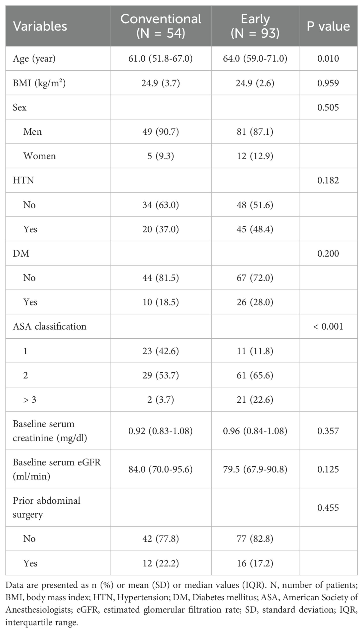The image size is (364, 633).
Task: Click the Early (N = 93) column header
Action: [x=255, y=26]
